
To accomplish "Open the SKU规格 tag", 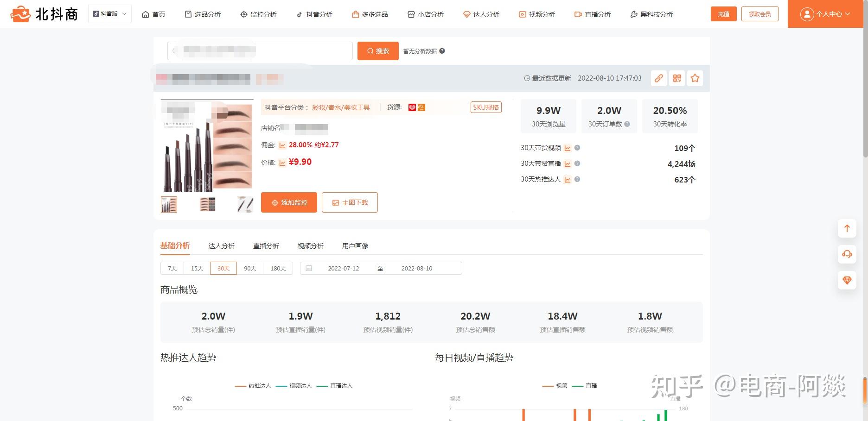I will (486, 107).
